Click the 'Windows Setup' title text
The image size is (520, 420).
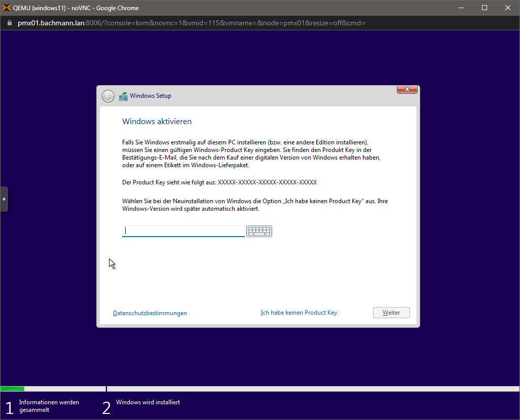pyautogui.click(x=151, y=96)
